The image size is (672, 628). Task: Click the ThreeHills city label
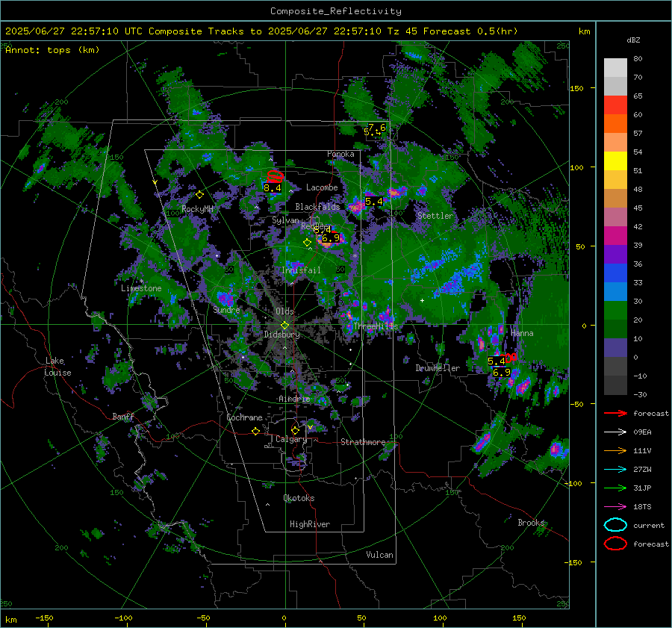376,326
